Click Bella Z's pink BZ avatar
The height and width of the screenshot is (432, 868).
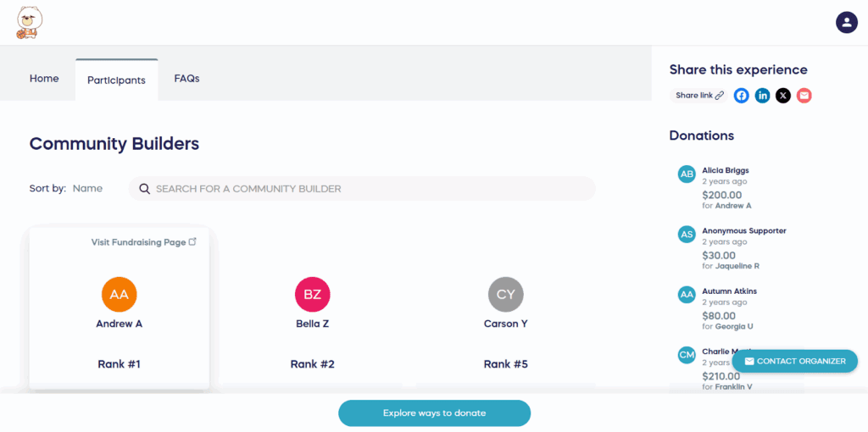313,294
